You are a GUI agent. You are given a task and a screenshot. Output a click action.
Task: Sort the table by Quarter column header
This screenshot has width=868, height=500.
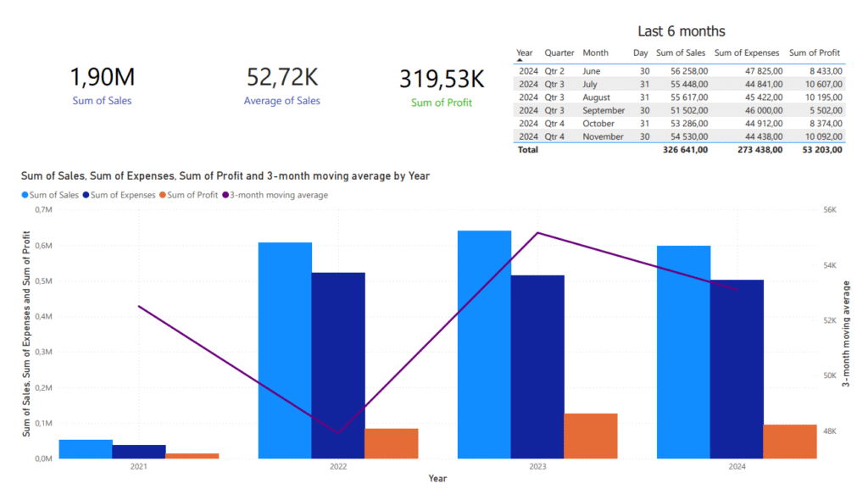point(559,53)
